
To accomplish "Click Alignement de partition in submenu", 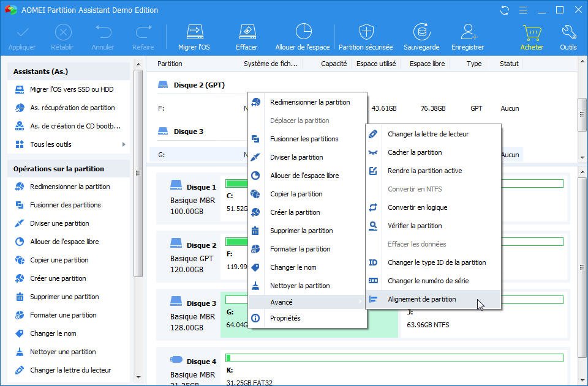I will tap(433, 299).
